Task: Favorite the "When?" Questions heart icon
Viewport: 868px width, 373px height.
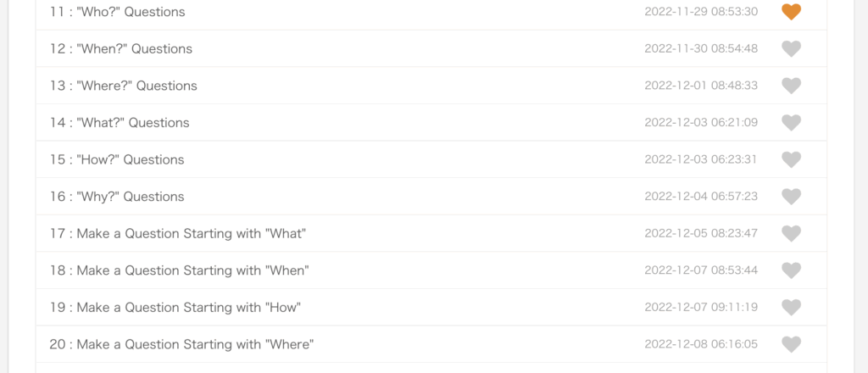Action: point(791,48)
